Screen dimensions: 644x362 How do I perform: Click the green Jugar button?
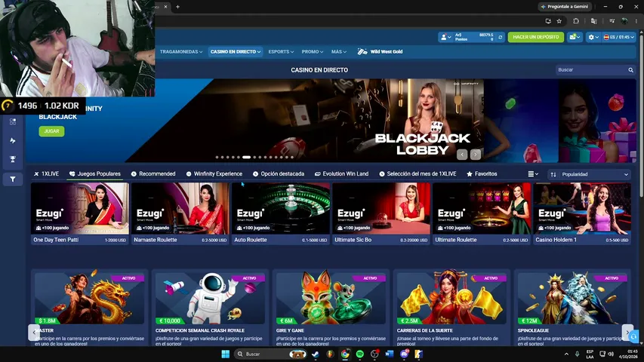click(52, 131)
